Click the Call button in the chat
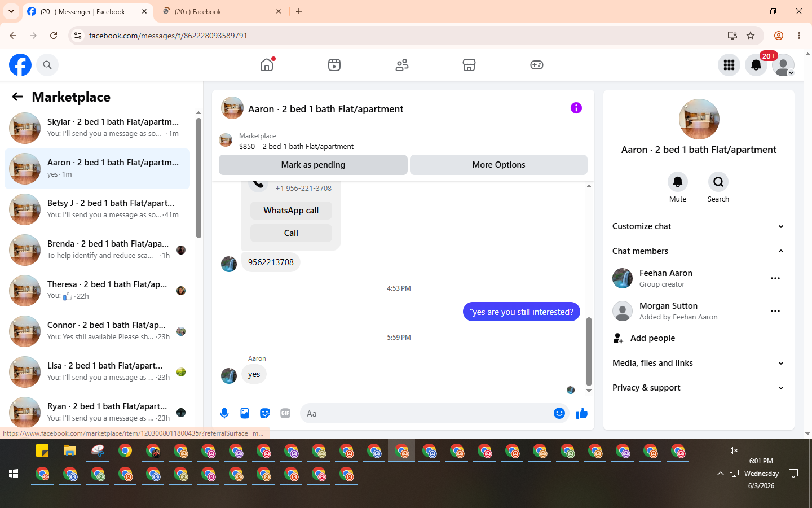Image resolution: width=812 pixels, height=508 pixels. pyautogui.click(x=291, y=233)
